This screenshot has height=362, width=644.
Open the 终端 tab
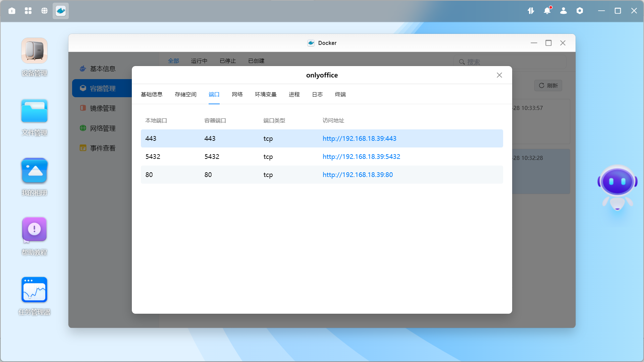coord(340,95)
